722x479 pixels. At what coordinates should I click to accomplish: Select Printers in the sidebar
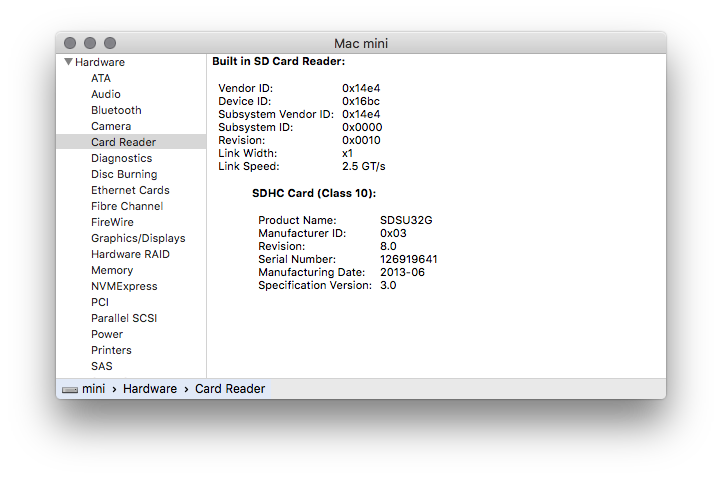coord(111,350)
